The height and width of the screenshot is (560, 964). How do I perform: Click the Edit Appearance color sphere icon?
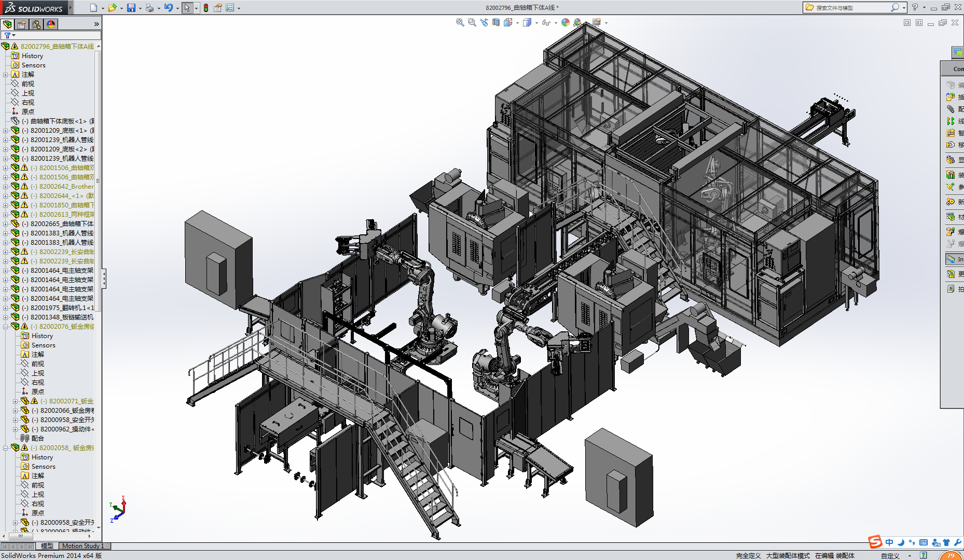coord(566,22)
